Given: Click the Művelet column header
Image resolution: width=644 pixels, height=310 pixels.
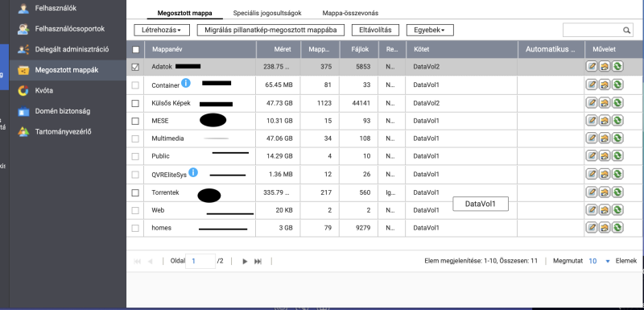Looking at the screenshot, I should (613, 49).
